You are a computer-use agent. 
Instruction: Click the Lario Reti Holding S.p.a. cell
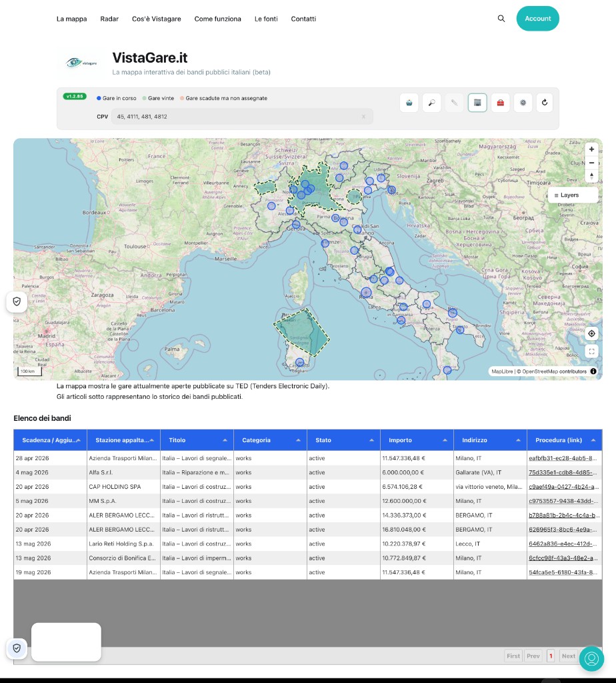click(123, 544)
